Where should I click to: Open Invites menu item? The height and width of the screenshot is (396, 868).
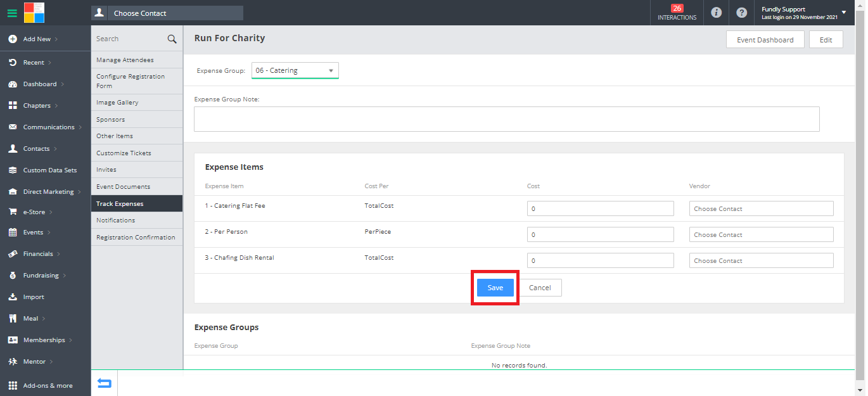pos(137,170)
